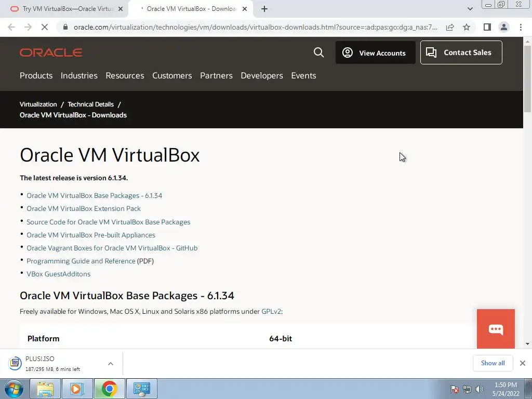Share this page icon in address bar
Viewport: 532px width, 399px height.
450,27
